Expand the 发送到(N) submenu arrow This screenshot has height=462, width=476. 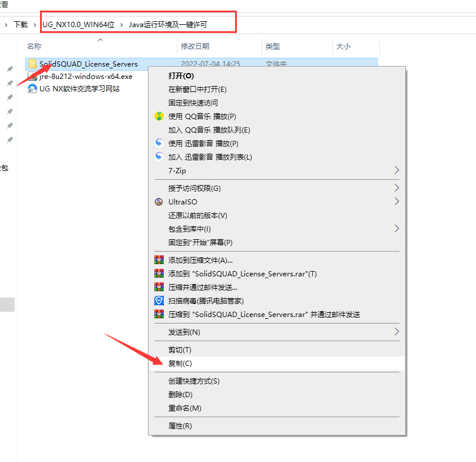pyautogui.click(x=396, y=332)
